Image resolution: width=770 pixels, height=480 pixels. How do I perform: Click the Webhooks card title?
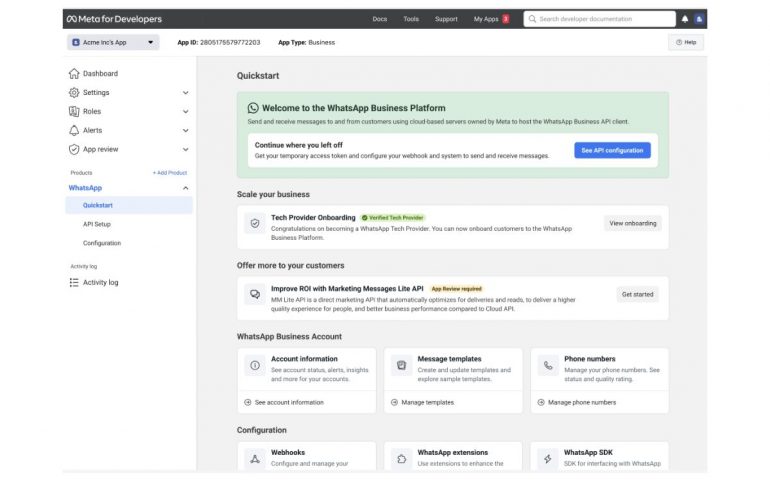288,452
